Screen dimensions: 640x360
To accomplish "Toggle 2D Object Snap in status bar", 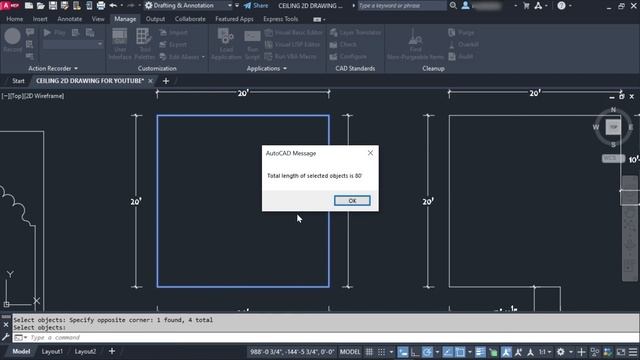I will click(x=460, y=351).
